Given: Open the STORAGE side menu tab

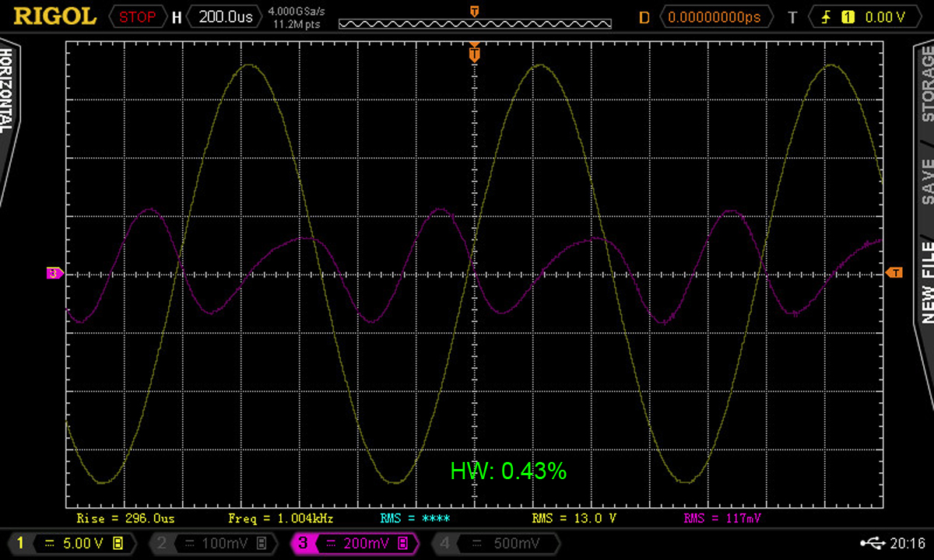Looking at the screenshot, I should point(926,84).
